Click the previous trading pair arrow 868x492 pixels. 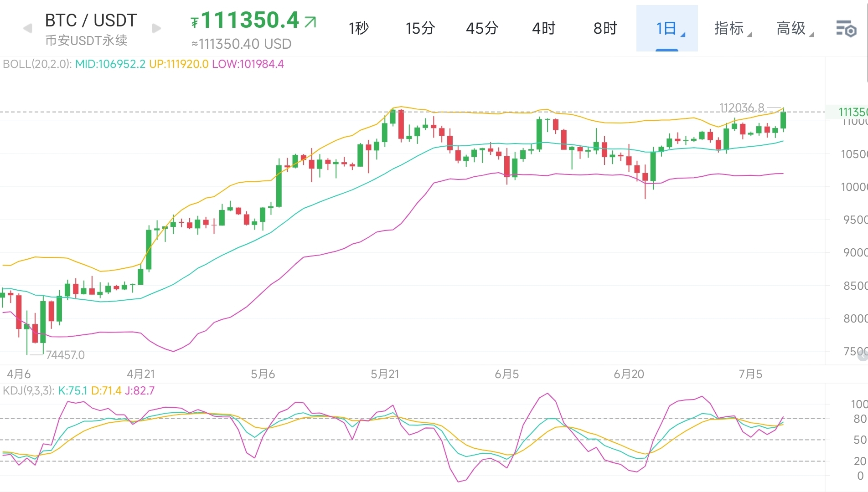(x=27, y=28)
